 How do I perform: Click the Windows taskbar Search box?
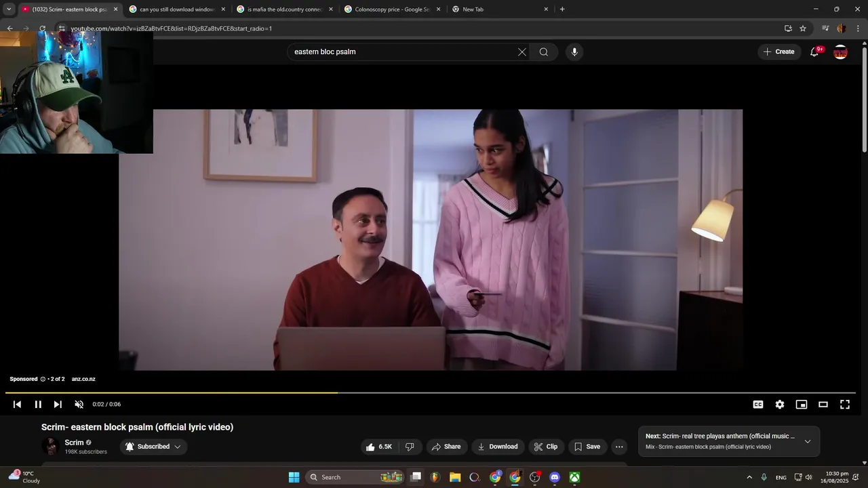coord(355,477)
